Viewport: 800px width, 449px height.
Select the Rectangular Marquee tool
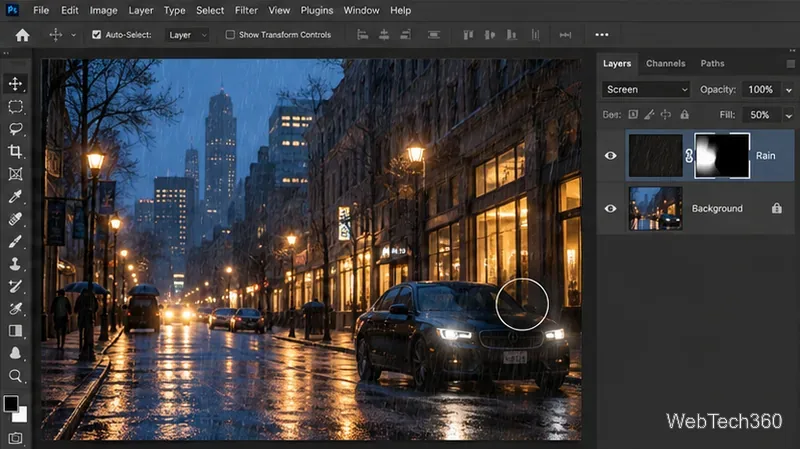pyautogui.click(x=15, y=106)
